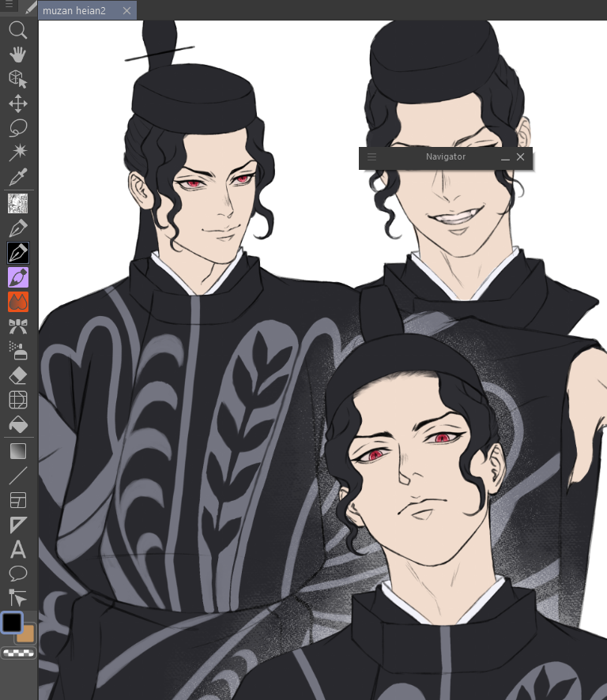Select the Operation object cube tool
Viewport: 607px width, 700px height.
click(x=18, y=79)
